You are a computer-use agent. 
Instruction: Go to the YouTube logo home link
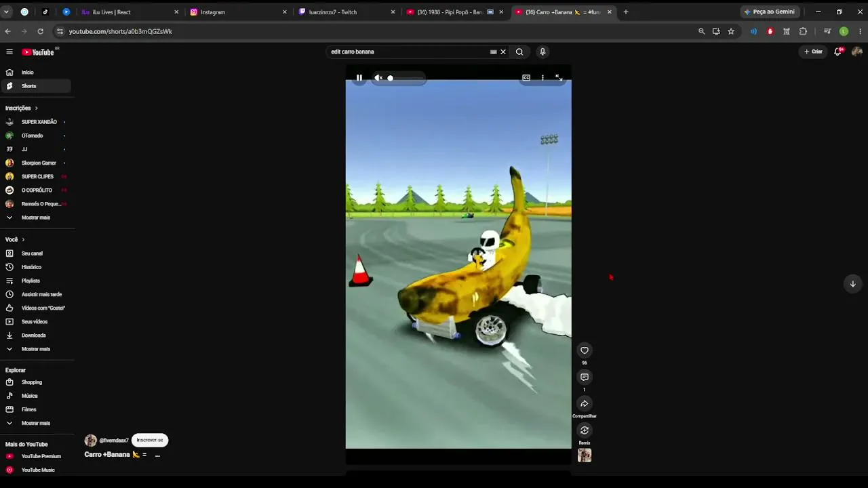click(x=39, y=52)
